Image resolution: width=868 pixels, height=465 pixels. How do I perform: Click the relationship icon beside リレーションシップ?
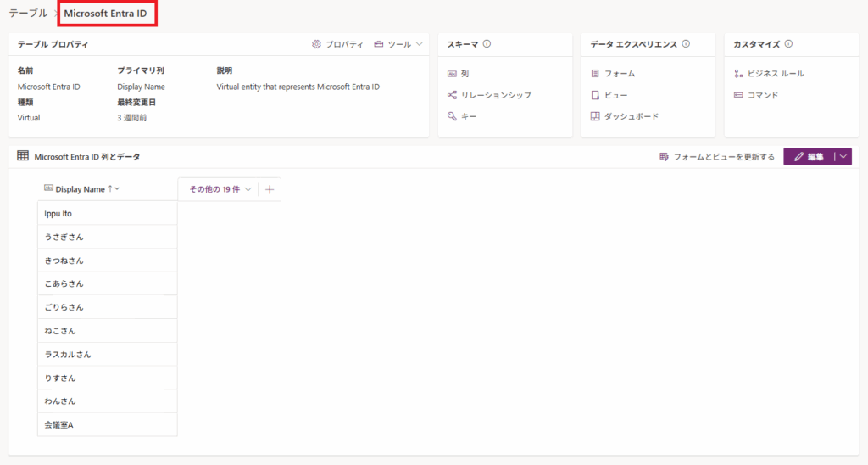pyautogui.click(x=452, y=95)
